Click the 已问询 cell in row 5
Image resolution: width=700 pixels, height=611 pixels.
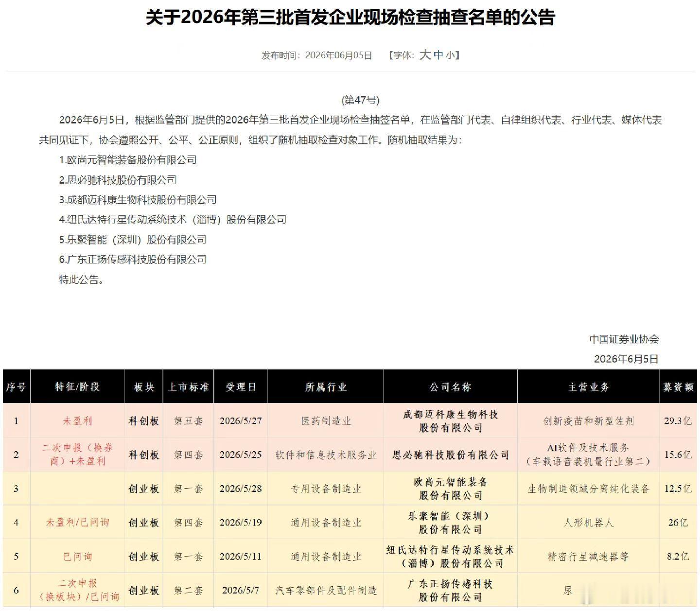point(77,557)
